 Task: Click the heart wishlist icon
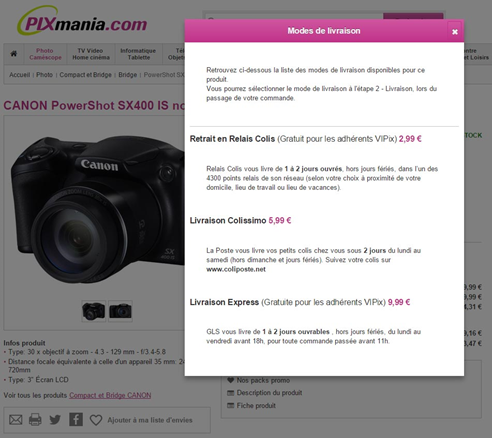(96, 420)
